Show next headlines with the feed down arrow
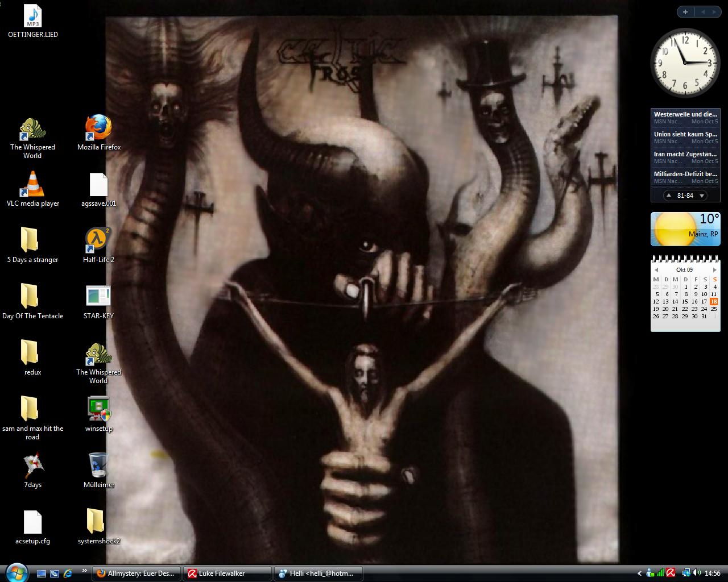Viewport: 728px width, 582px height. (x=702, y=196)
